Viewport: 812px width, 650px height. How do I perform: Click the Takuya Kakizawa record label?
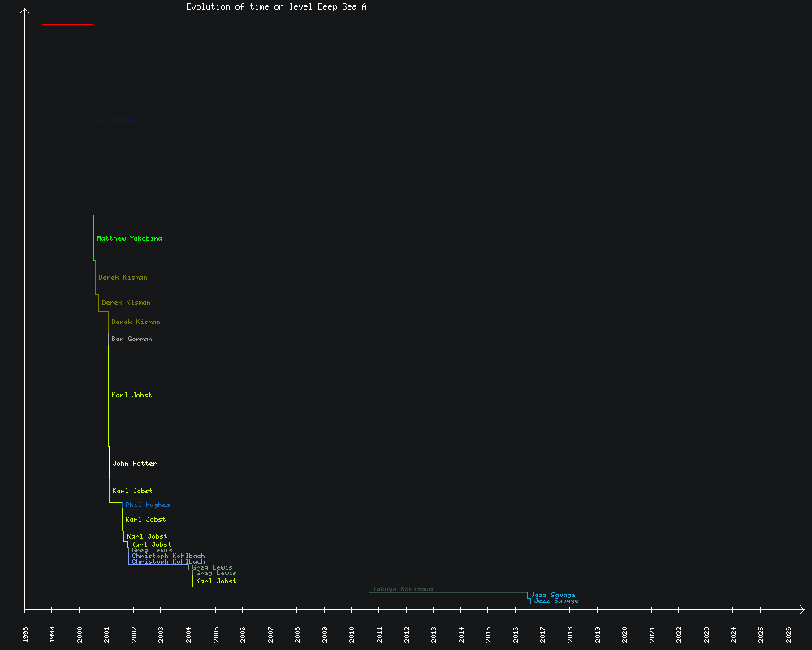pyautogui.click(x=403, y=589)
